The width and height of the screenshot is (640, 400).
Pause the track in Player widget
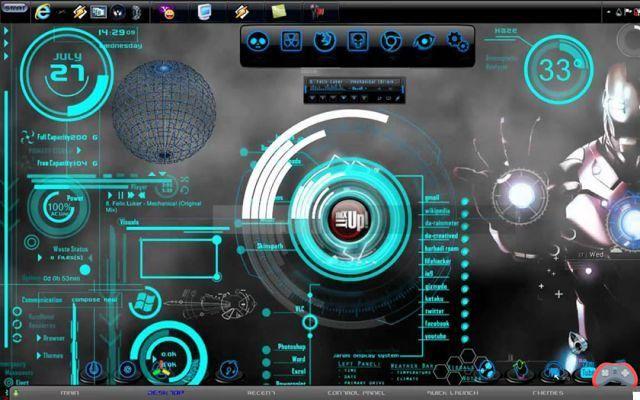pos(121,195)
